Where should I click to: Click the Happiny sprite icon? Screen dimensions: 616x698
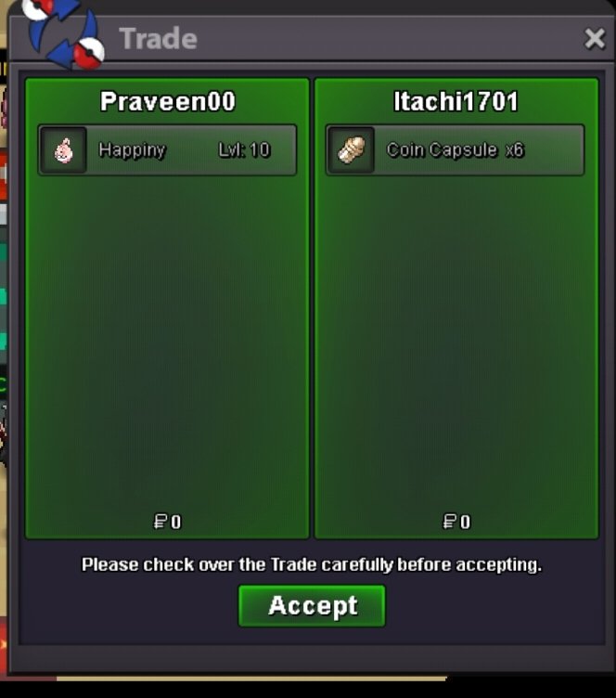tap(63, 150)
